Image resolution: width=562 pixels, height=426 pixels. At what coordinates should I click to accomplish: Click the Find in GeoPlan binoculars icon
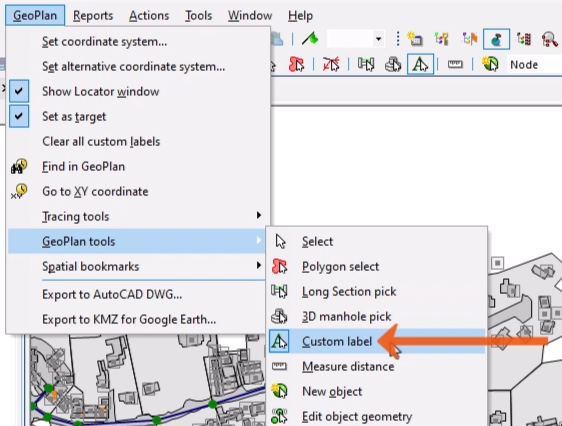coord(19,166)
